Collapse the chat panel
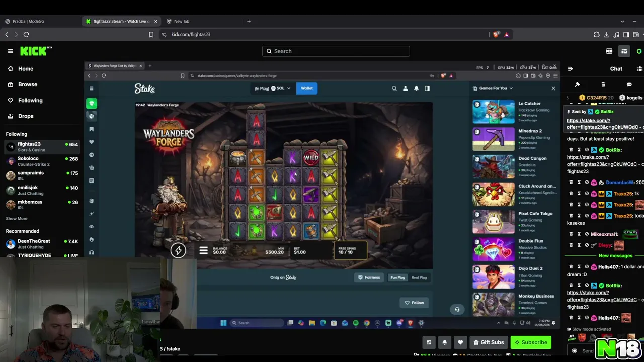This screenshot has height=362, width=644. (x=570, y=69)
